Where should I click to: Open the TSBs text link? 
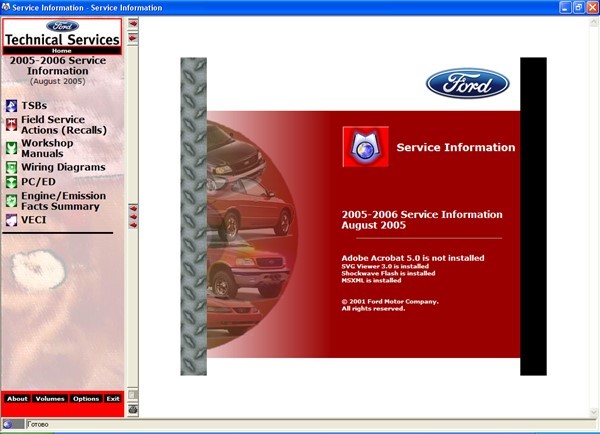[34, 106]
